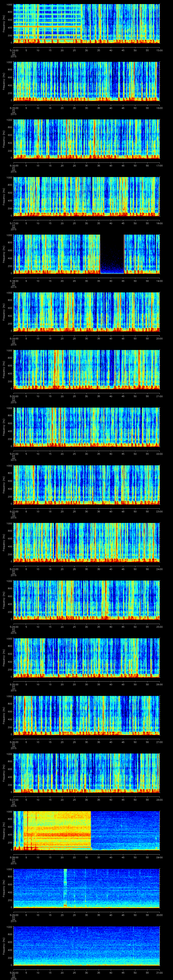This screenshot has width=173, height=980.
Task: Click the '24:00' end time label
Action: tap(159, 569)
